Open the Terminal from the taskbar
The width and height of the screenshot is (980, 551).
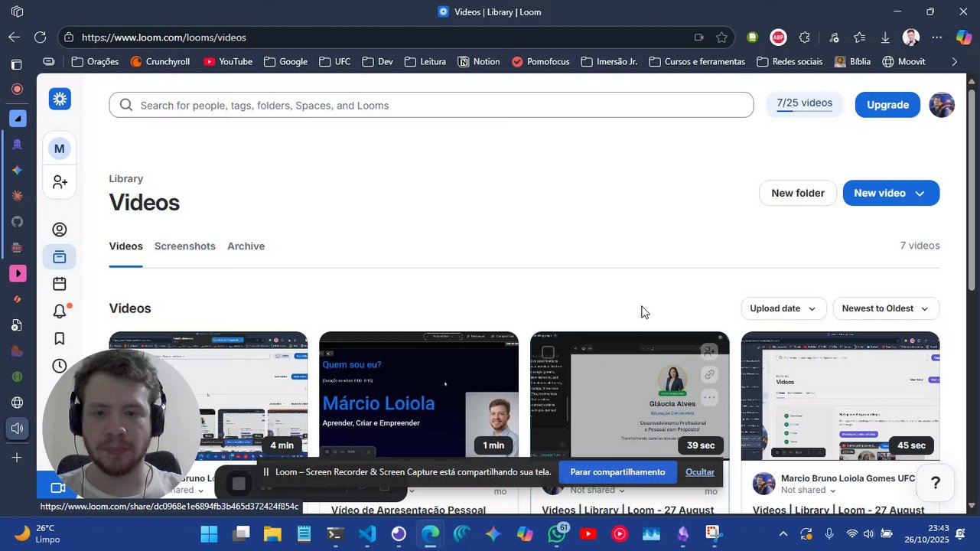coord(335,533)
